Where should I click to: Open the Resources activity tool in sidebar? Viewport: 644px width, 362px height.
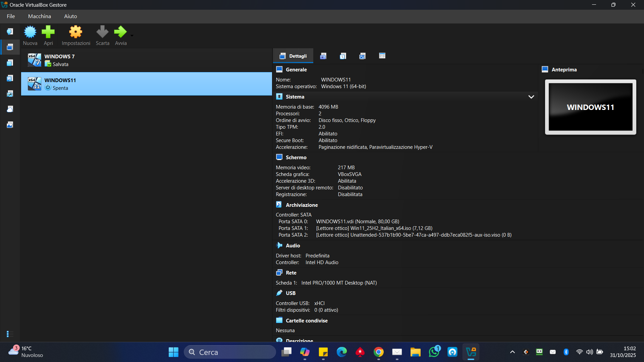[x=10, y=125]
